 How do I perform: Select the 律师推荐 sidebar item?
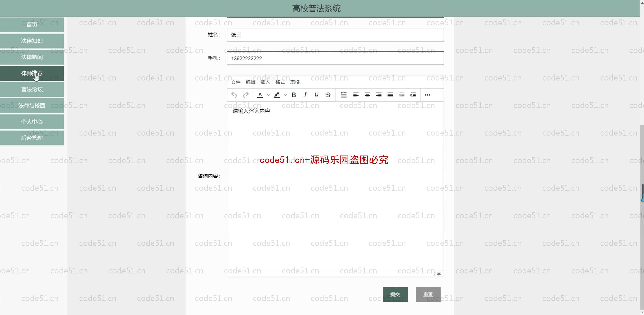pyautogui.click(x=32, y=73)
